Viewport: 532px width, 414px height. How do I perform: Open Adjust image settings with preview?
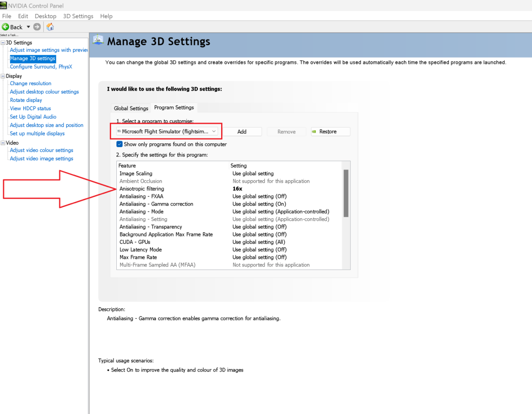click(x=49, y=50)
